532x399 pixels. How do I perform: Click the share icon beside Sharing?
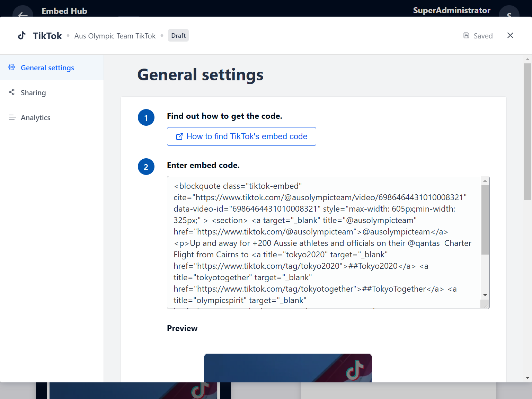tap(12, 92)
